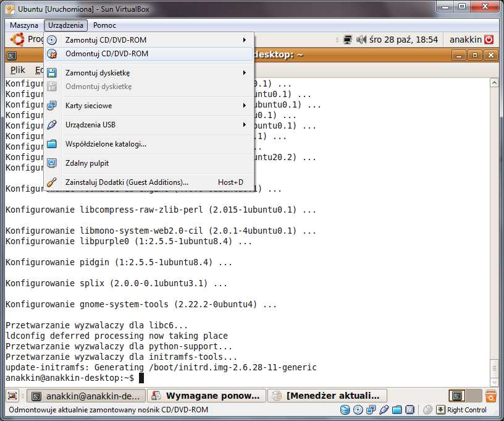Click the line Konfigurowanie gnome-system-tools

(141, 304)
